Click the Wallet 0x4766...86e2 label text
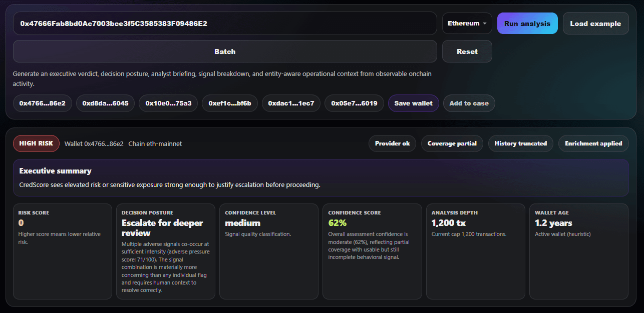Screen dimensions: 644x313 coord(94,143)
